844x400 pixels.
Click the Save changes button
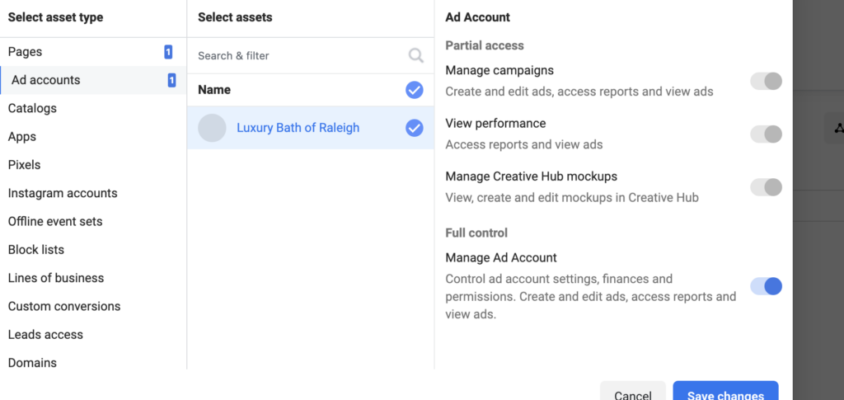coord(725,392)
